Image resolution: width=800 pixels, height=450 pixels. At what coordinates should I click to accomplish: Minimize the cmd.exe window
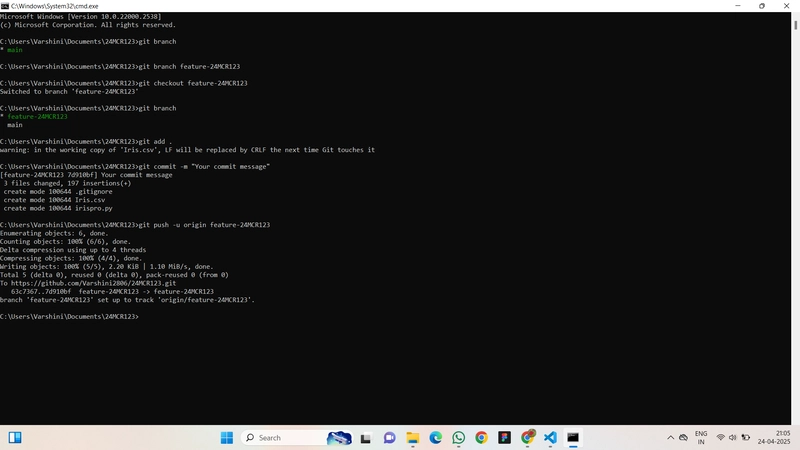pos(738,6)
